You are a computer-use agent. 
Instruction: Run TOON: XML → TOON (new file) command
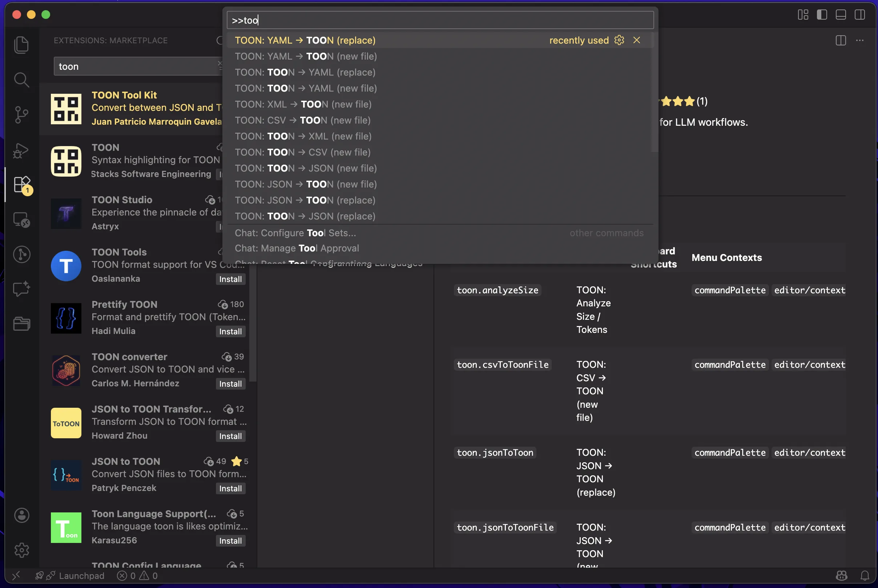pyautogui.click(x=440, y=104)
